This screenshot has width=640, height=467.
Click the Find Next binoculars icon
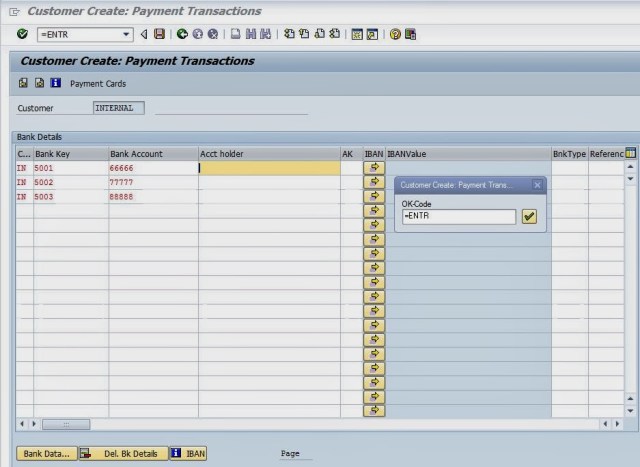coord(266,34)
